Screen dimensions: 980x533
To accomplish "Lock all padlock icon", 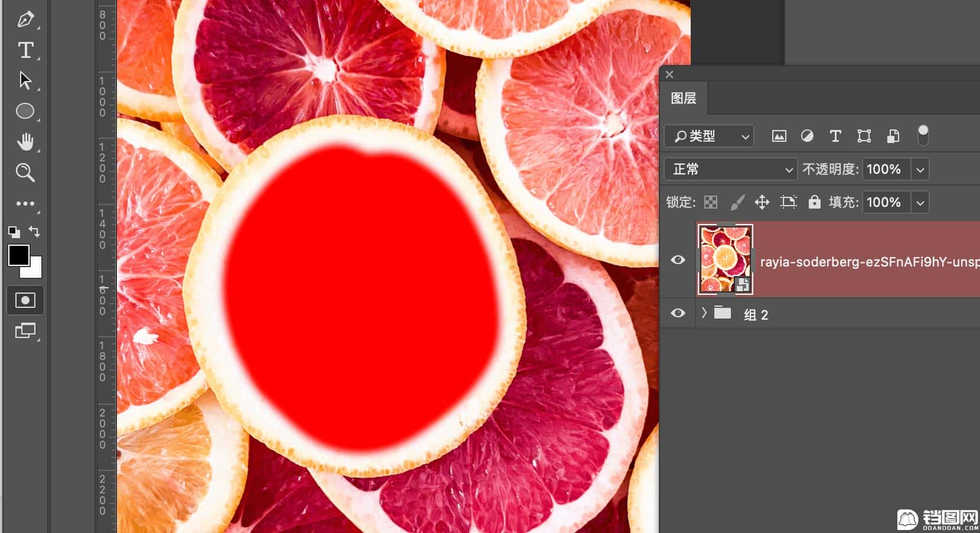I will [814, 202].
